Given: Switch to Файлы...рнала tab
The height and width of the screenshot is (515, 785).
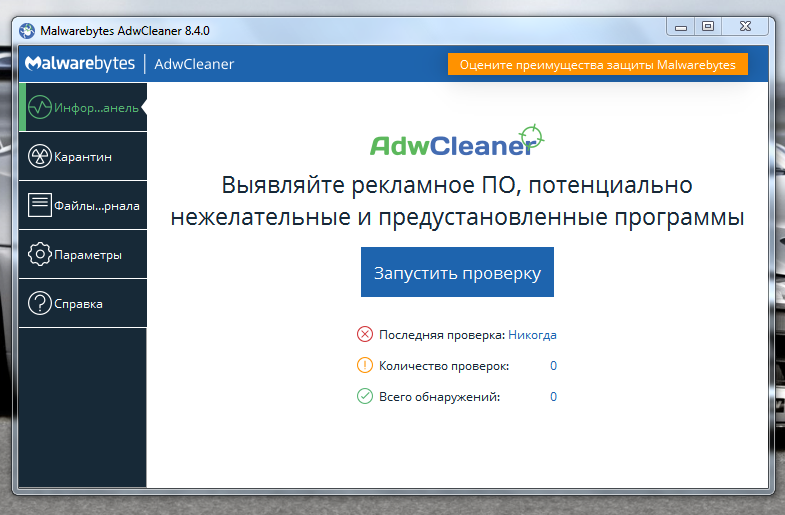Looking at the screenshot, I should pyautogui.click(x=83, y=205).
